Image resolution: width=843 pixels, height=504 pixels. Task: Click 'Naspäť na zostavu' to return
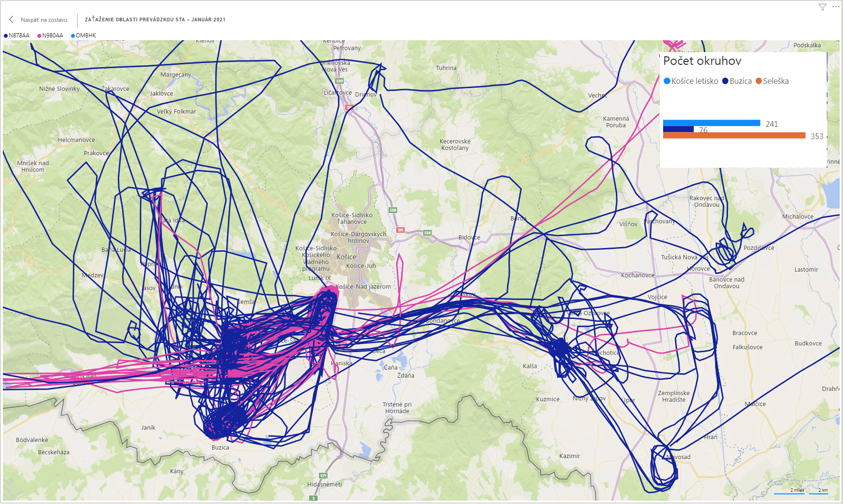point(44,20)
